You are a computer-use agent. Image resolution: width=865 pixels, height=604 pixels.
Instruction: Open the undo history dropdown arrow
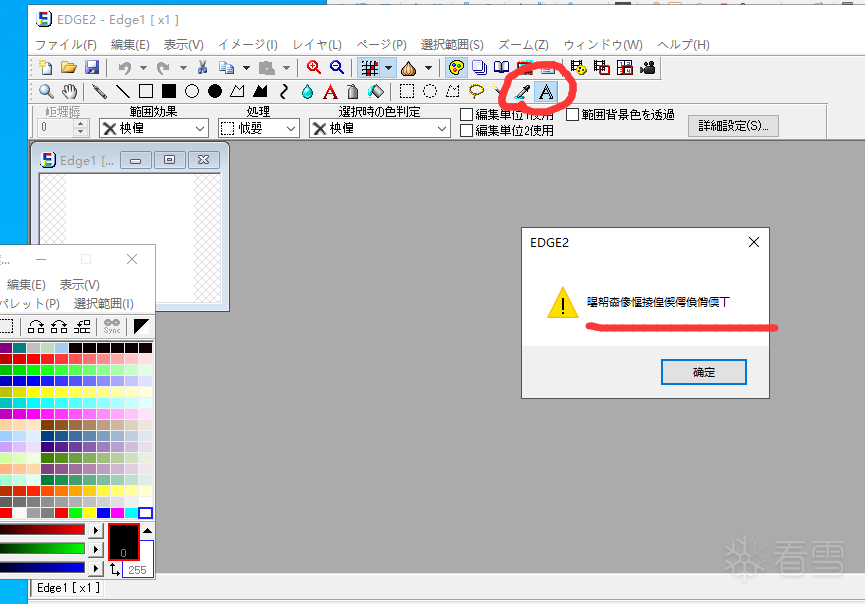pyautogui.click(x=143, y=68)
